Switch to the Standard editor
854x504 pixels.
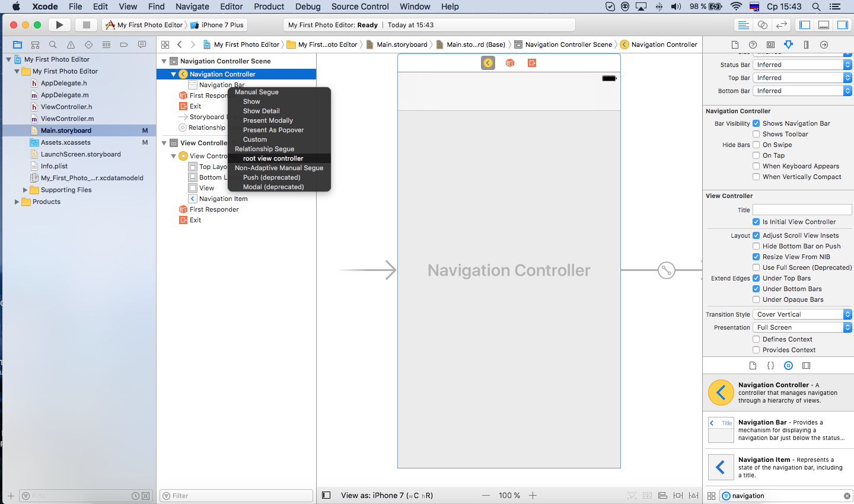pos(743,25)
